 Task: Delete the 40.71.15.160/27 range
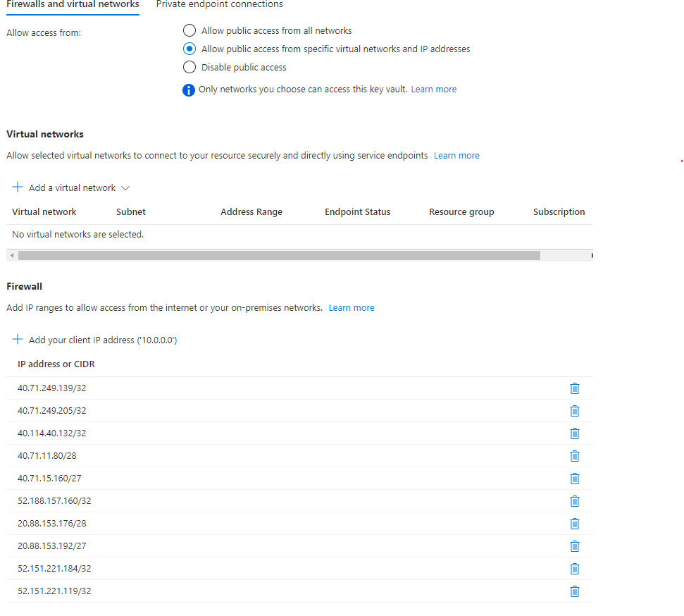(x=574, y=479)
